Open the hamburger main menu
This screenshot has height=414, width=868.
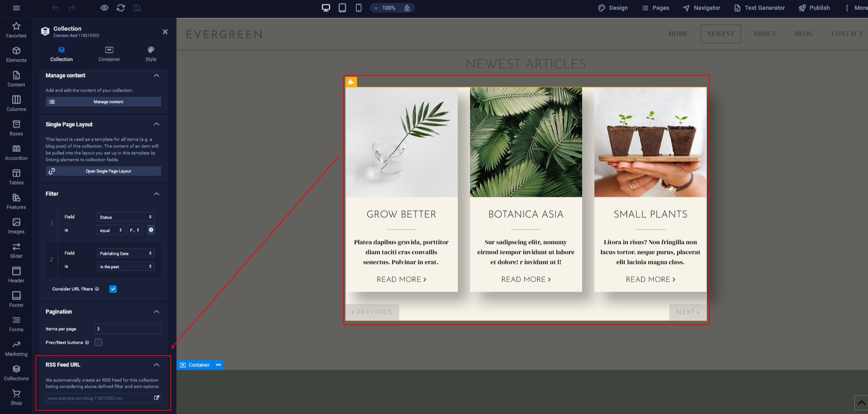[x=16, y=8]
